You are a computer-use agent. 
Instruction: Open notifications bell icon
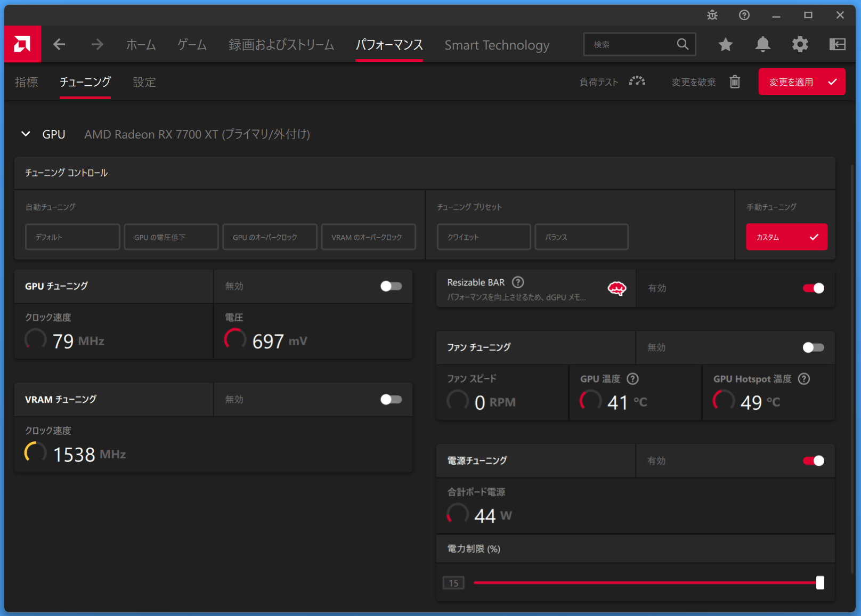coord(763,44)
